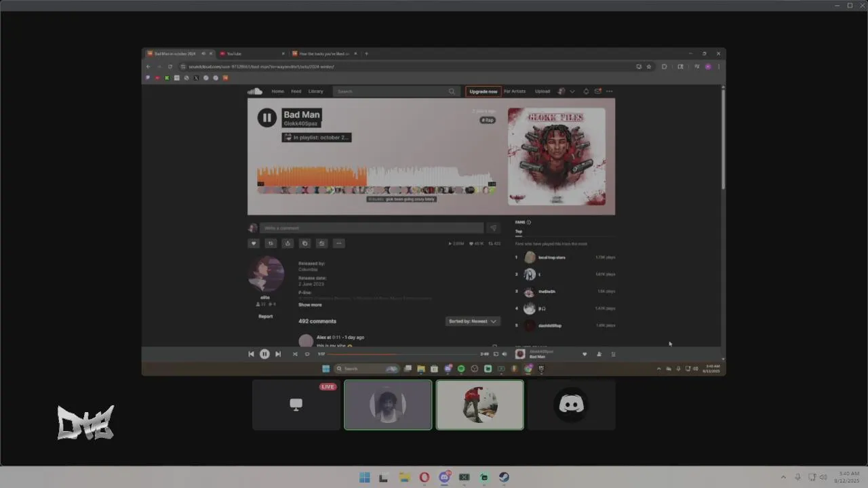Open the For Artists link

(515, 91)
